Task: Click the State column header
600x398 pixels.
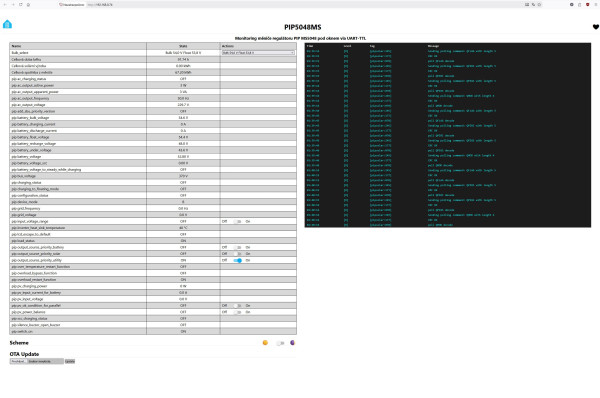Action: point(183,46)
